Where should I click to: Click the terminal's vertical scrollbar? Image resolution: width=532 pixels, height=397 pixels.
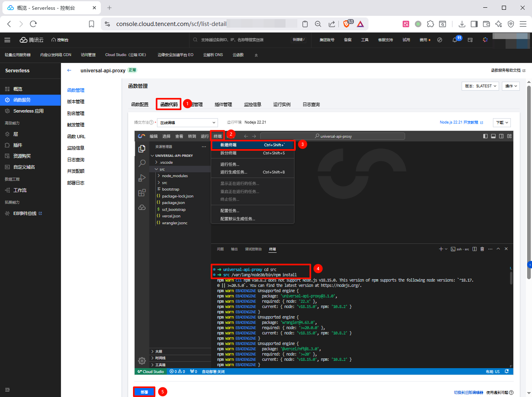(511, 278)
